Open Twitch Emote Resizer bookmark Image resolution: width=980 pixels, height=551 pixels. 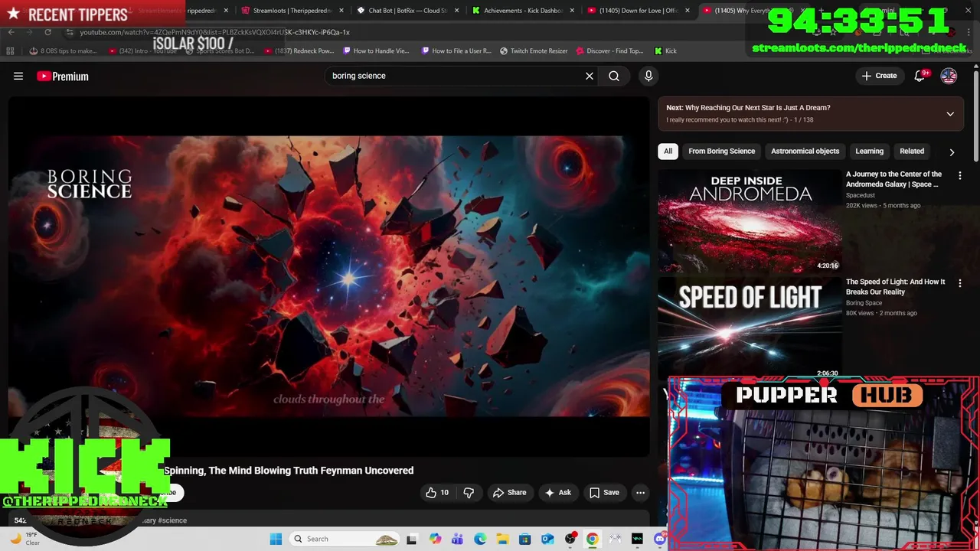point(534,51)
